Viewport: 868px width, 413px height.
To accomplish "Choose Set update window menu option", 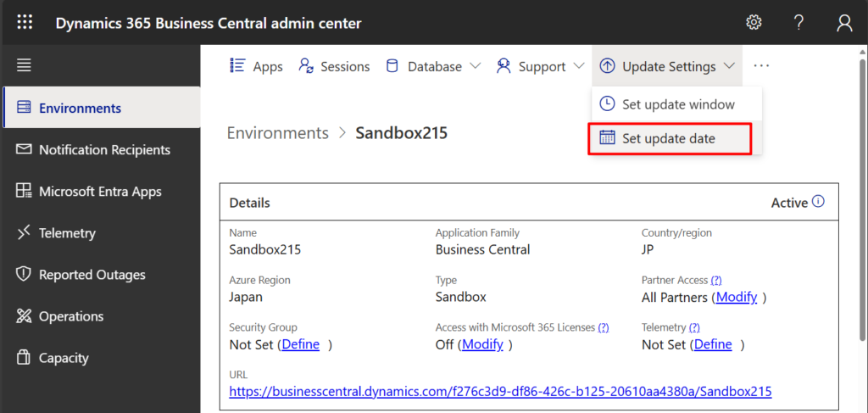I will tap(677, 104).
